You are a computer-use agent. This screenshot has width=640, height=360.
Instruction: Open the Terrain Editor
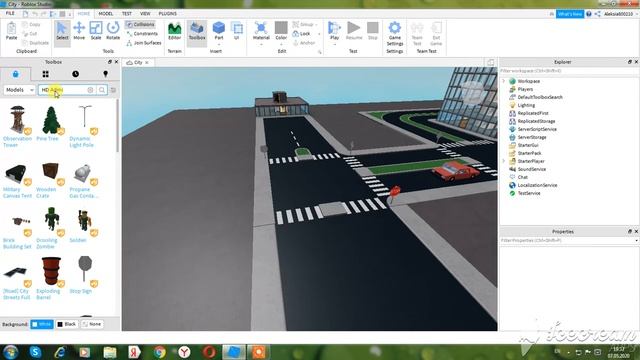(x=174, y=31)
